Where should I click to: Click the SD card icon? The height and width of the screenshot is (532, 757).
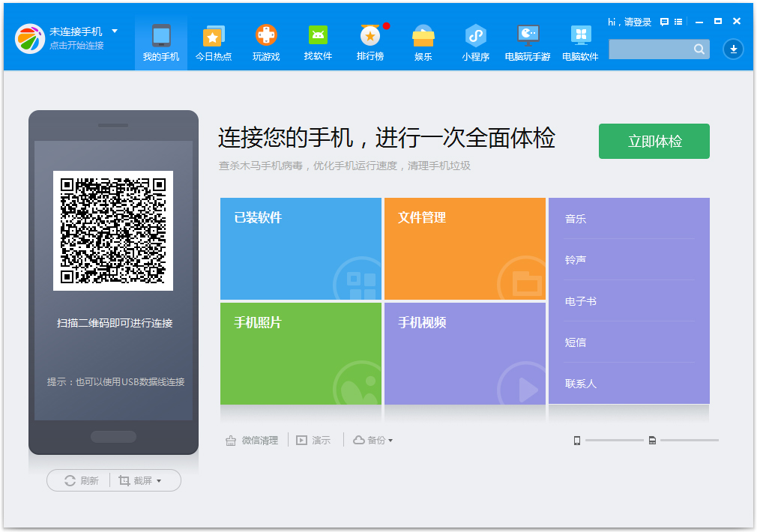pos(652,441)
